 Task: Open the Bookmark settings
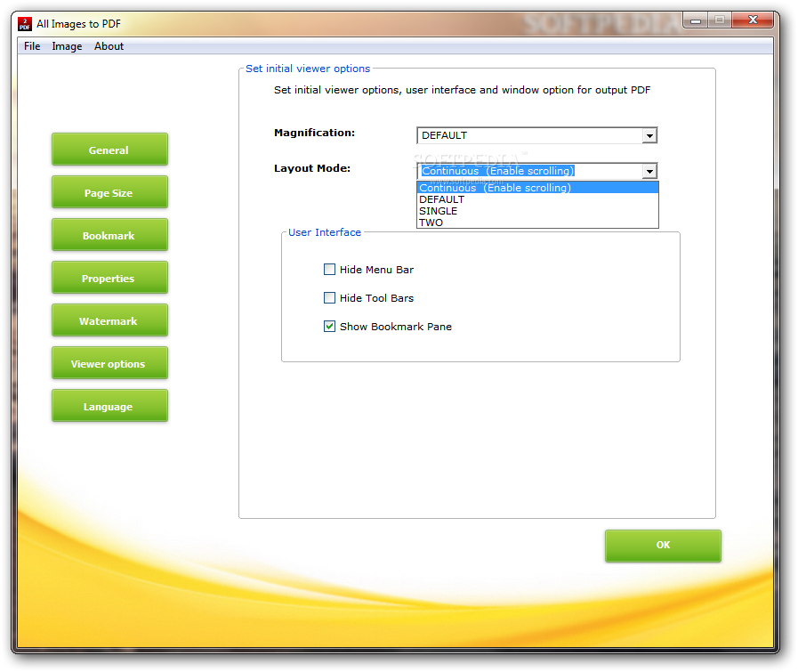click(109, 235)
